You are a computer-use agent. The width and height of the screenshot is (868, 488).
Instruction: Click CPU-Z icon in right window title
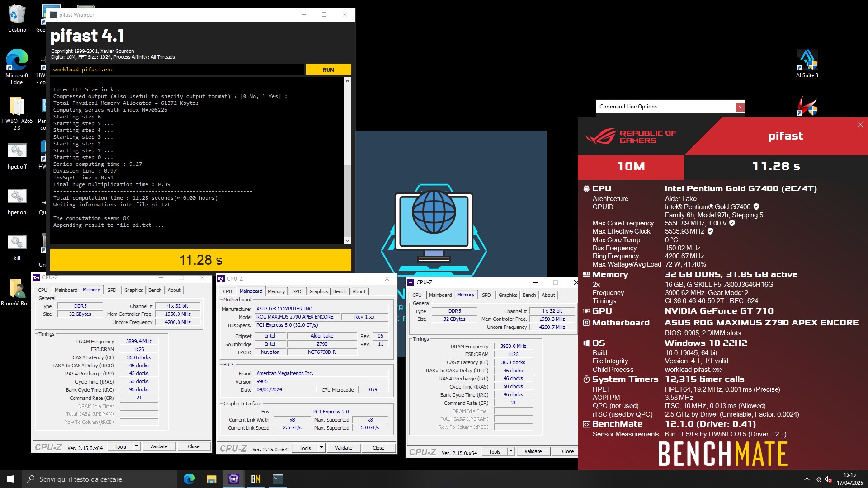click(410, 282)
